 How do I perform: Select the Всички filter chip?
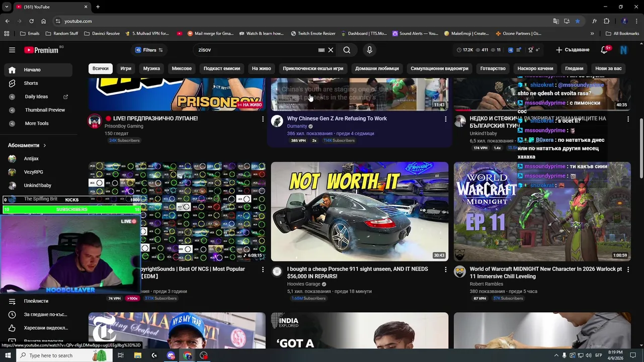point(100,68)
